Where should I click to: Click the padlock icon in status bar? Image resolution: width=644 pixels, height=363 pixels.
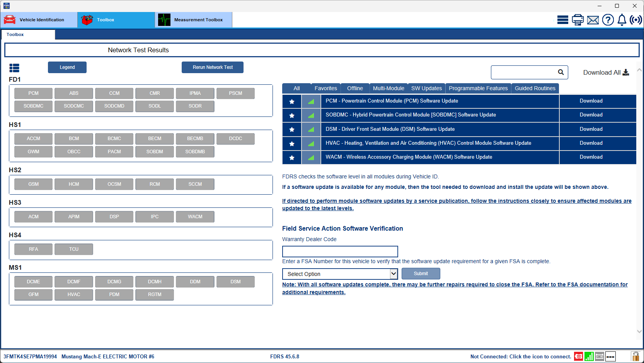[635, 356]
